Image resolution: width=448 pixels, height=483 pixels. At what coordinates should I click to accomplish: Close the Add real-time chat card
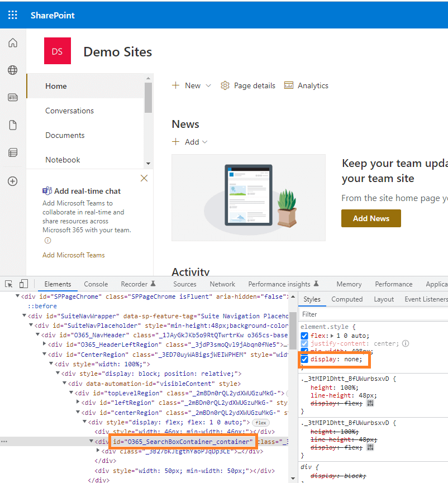pyautogui.click(x=144, y=178)
